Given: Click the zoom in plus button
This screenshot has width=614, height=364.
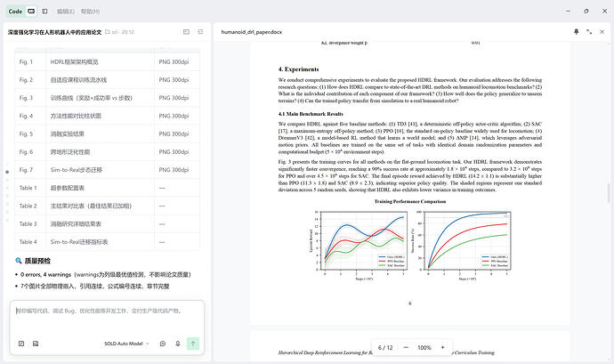Looking at the screenshot, I should click(x=443, y=348).
